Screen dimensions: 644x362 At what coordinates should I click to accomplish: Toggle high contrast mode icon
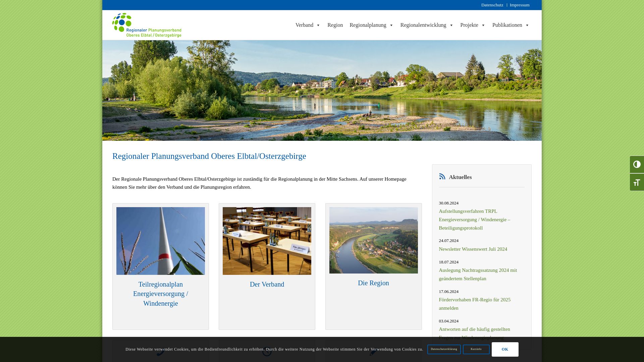tap(637, 164)
